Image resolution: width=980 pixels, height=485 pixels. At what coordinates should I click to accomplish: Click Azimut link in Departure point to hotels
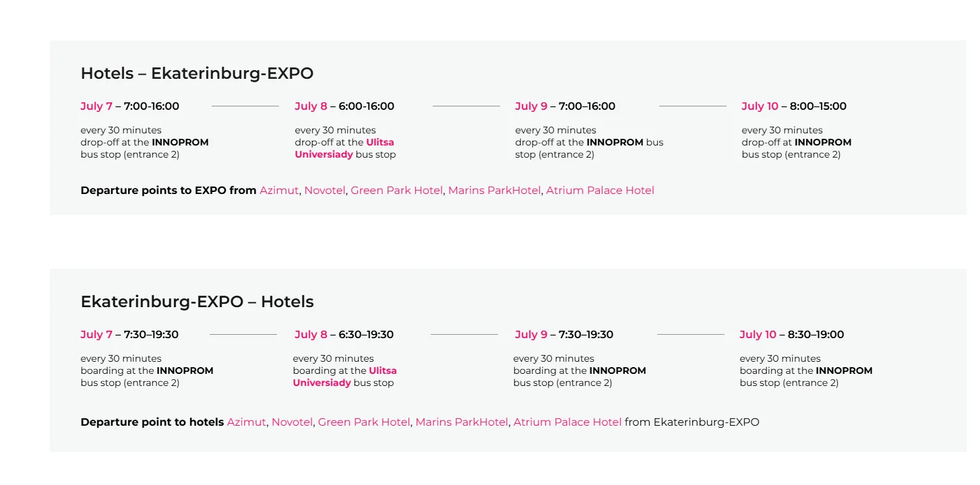pyautogui.click(x=246, y=422)
